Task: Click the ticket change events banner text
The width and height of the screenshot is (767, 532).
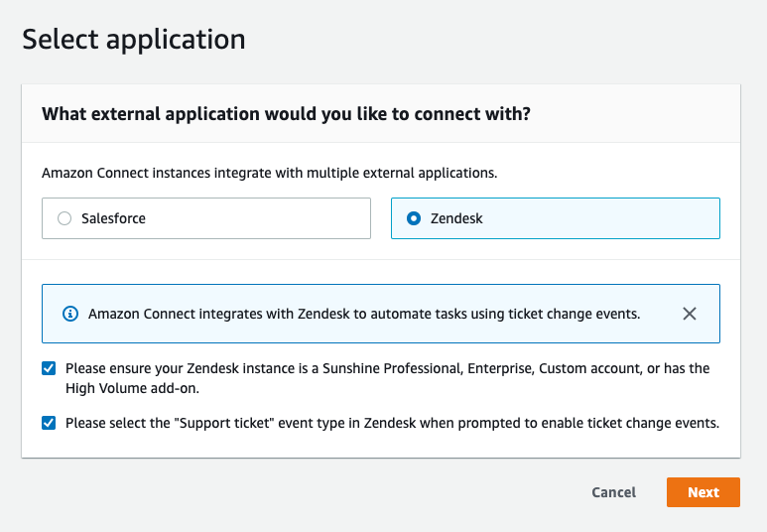Action: [364, 314]
